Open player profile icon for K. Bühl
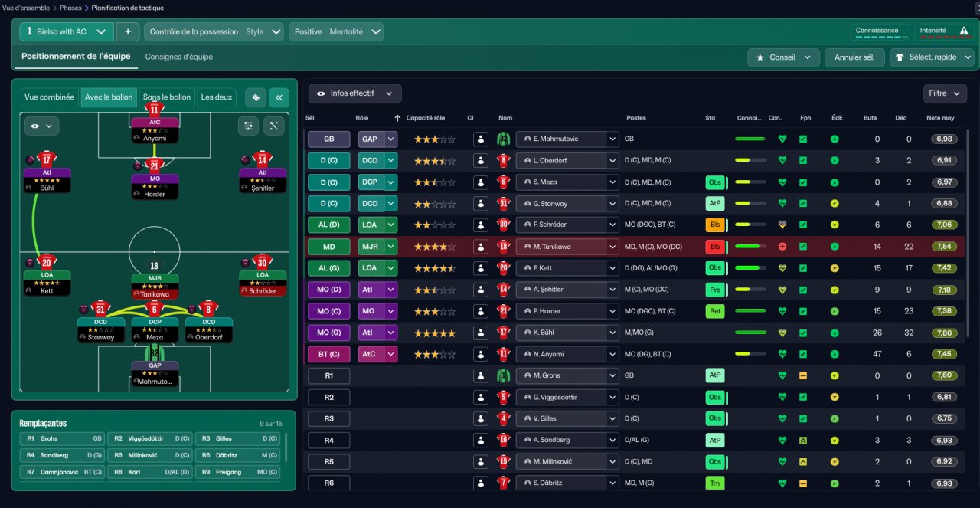Screen dimensions: 980x508 481,333
